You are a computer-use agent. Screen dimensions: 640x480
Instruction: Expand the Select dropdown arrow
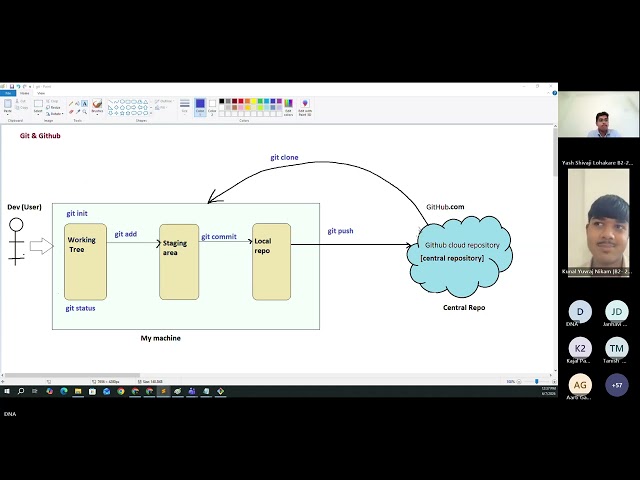pyautogui.click(x=38, y=114)
